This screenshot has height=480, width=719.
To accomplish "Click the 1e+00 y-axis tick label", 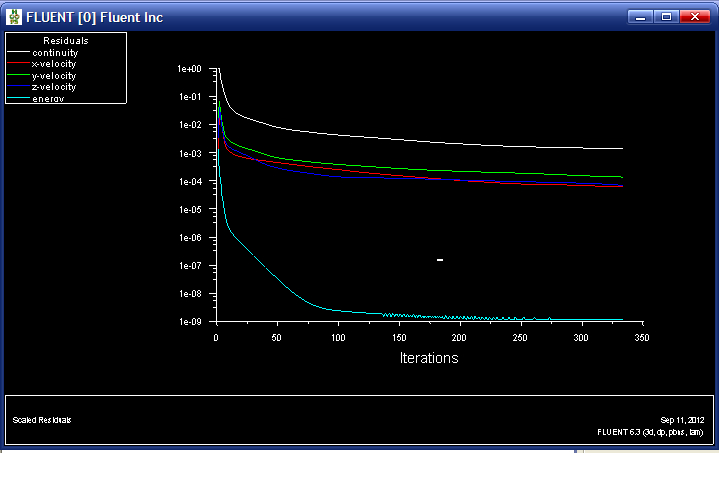I will (x=189, y=69).
